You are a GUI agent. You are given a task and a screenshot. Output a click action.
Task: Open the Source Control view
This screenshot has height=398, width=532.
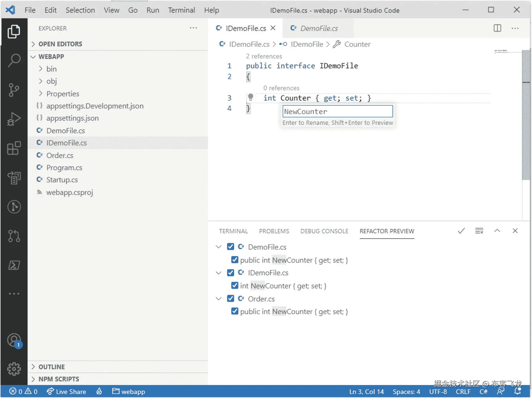(x=14, y=90)
